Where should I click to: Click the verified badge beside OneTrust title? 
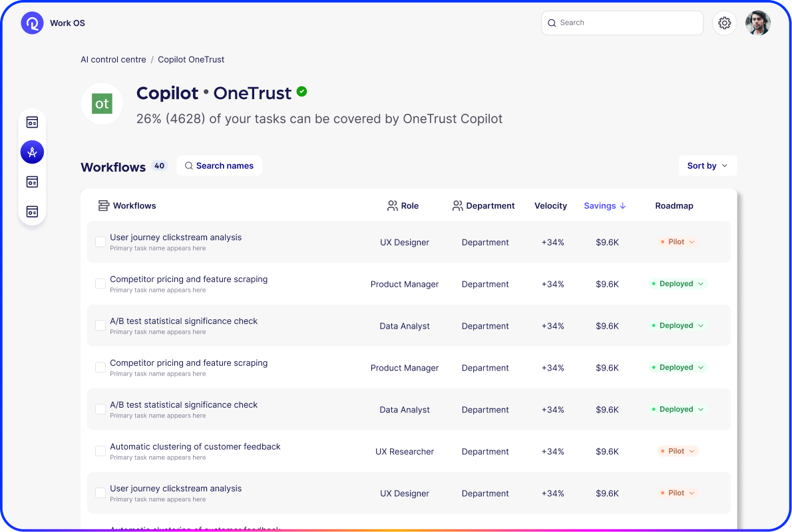(x=302, y=92)
